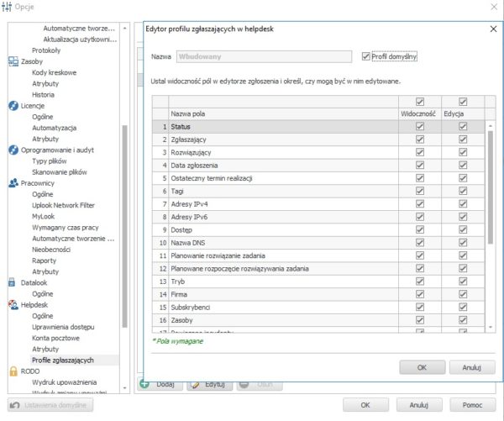This screenshot has width=504, height=421.
Task: Select Wymagany czas pracy
Action: [x=66, y=228]
